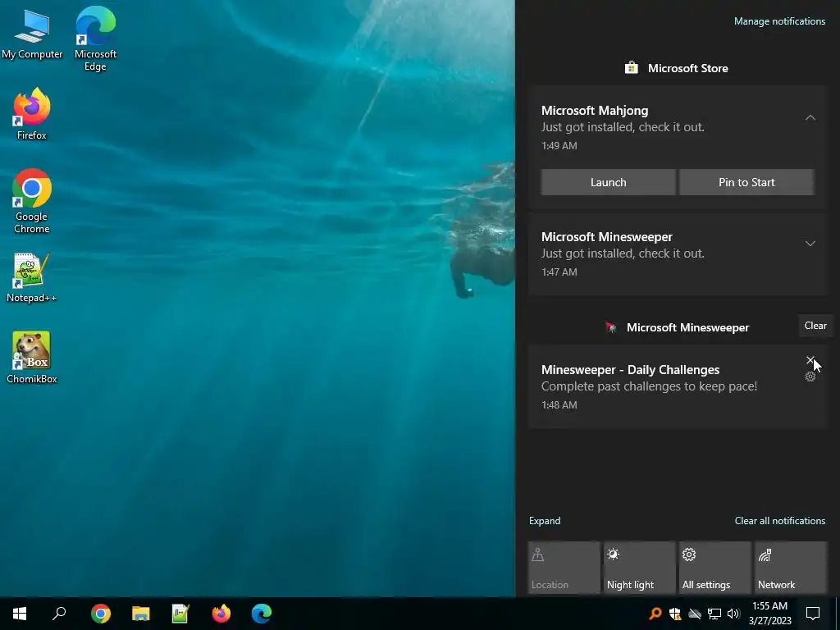Click the Microsoft Mahjong notification title
This screenshot has width=840, height=630.
pos(595,111)
